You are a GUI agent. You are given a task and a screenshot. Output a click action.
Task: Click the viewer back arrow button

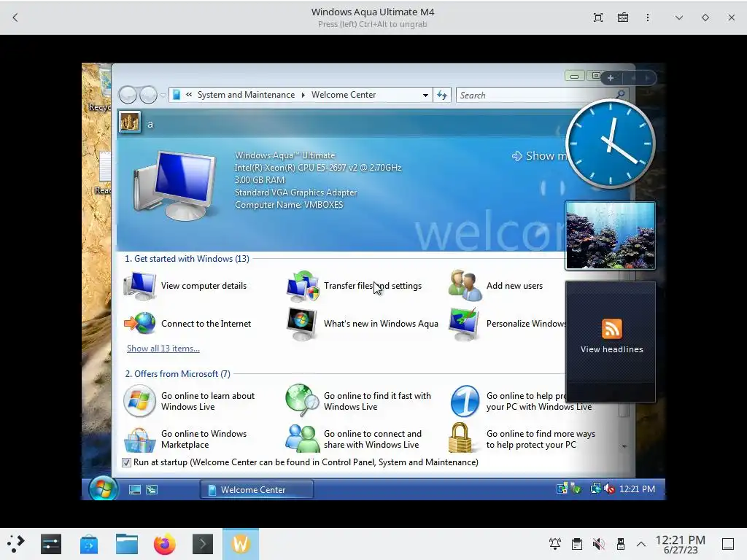pos(15,17)
